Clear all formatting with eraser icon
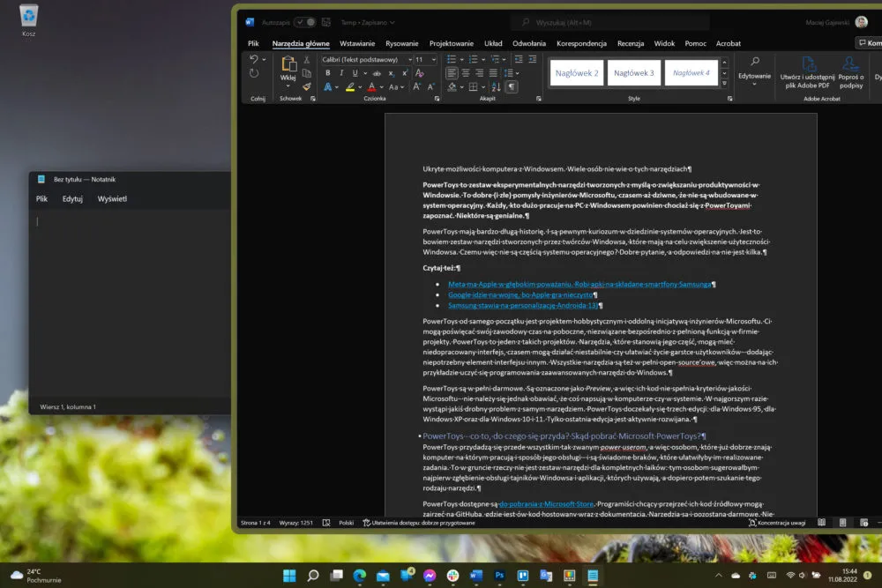Screen dimensions: 882x588 point(420,73)
